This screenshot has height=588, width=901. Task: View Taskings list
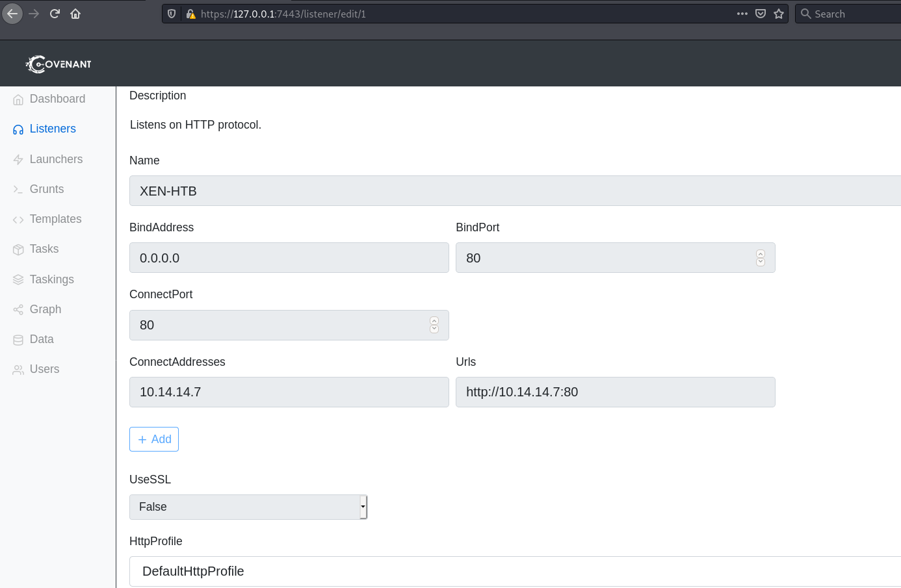(52, 279)
